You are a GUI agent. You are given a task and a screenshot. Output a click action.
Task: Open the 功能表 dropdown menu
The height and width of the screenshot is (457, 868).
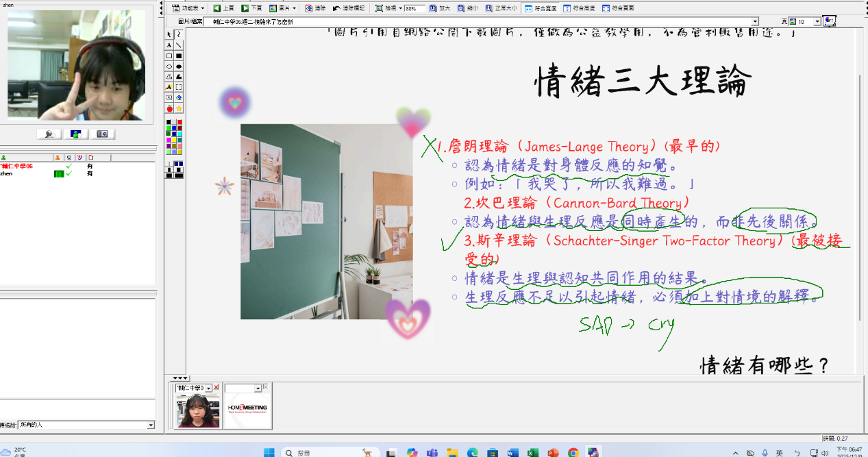[188, 8]
